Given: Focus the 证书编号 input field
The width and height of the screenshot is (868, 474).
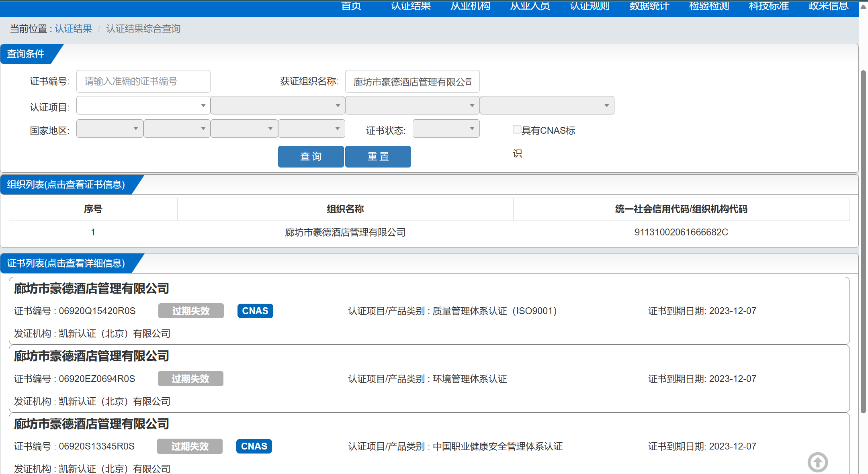Looking at the screenshot, I should pyautogui.click(x=143, y=82).
